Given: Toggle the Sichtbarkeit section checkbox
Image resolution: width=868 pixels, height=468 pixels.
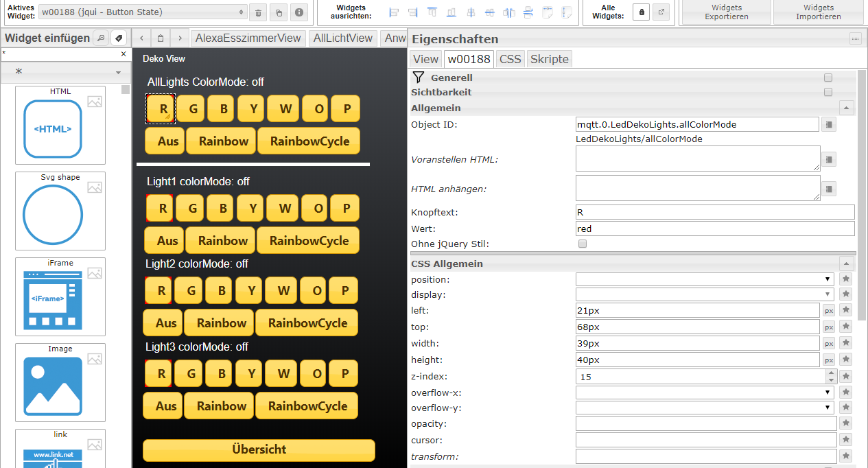Looking at the screenshot, I should (828, 92).
